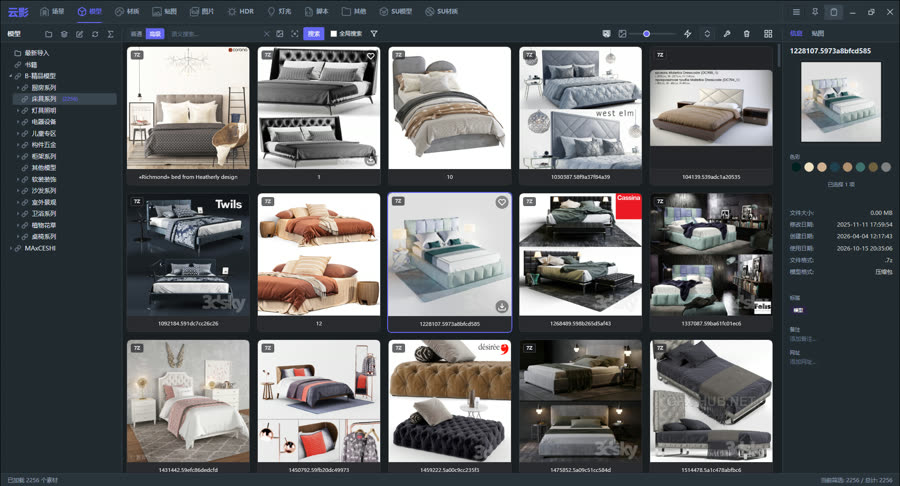
Task: Click the import picture icon left of slider
Action: click(606, 34)
